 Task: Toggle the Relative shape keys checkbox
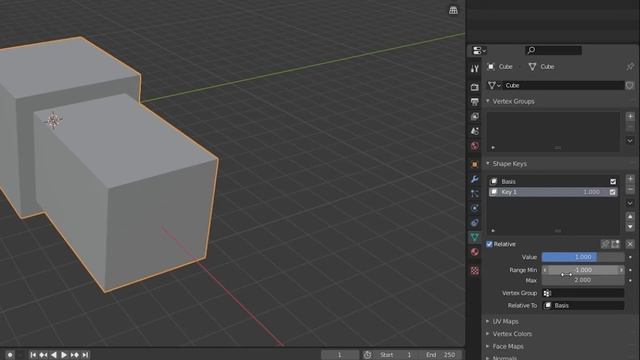(489, 244)
